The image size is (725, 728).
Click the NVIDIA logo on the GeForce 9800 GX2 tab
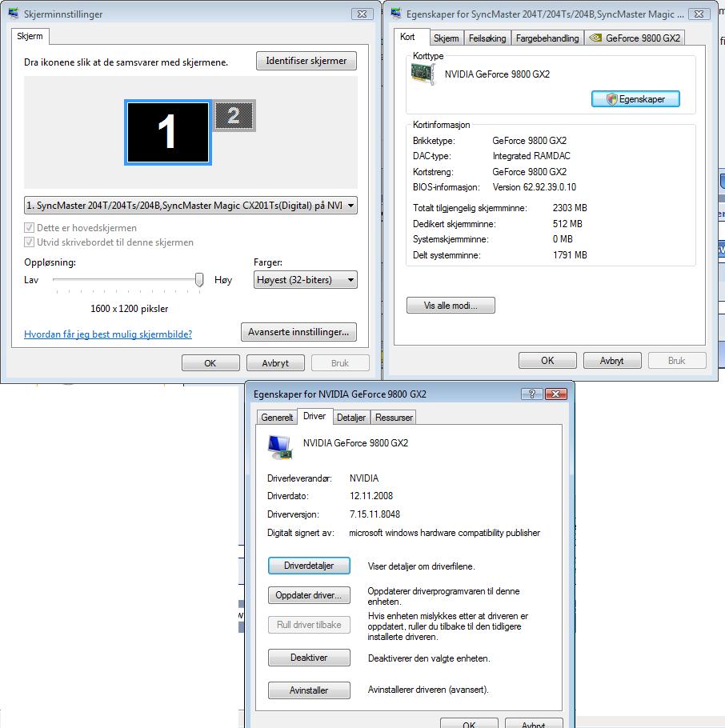coord(595,38)
